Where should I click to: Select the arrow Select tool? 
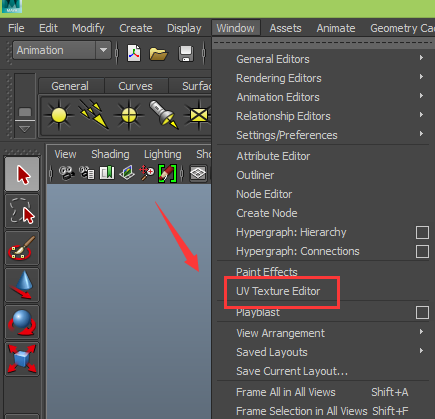click(x=22, y=174)
